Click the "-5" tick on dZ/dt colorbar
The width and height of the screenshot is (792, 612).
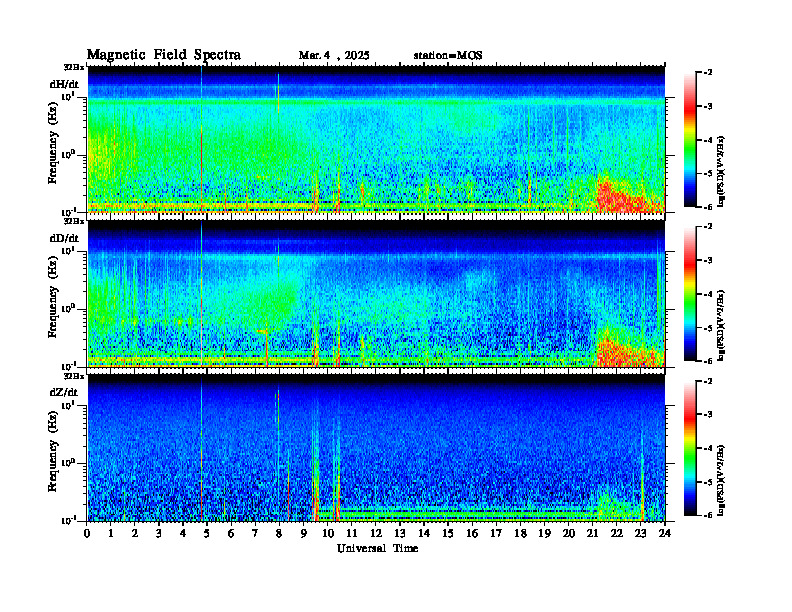(708, 482)
